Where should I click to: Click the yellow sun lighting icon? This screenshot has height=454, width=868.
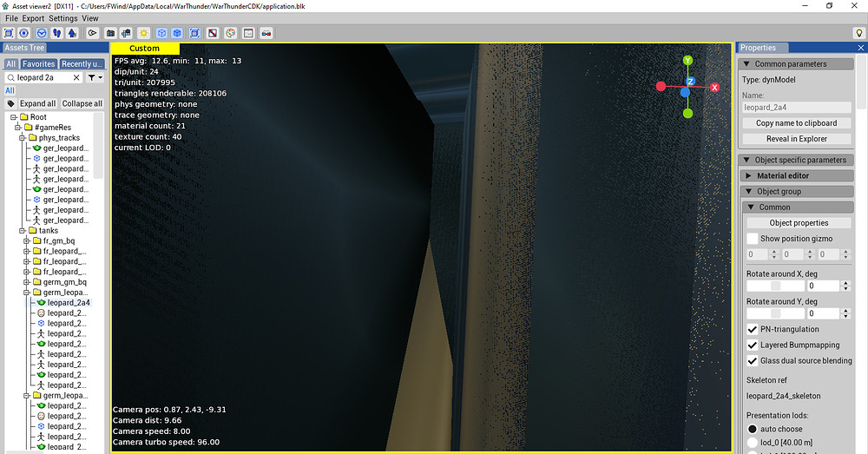[144, 33]
